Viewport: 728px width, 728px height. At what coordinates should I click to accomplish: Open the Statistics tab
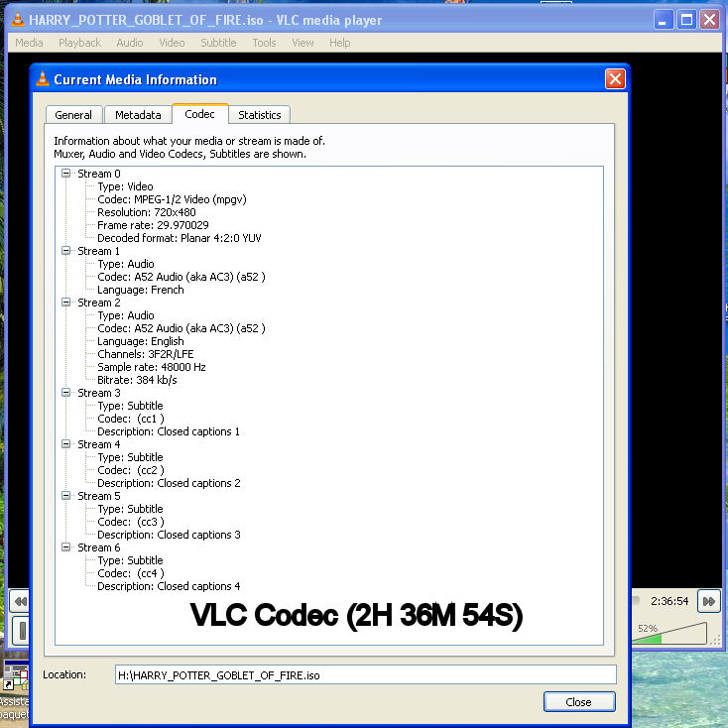[259, 115]
